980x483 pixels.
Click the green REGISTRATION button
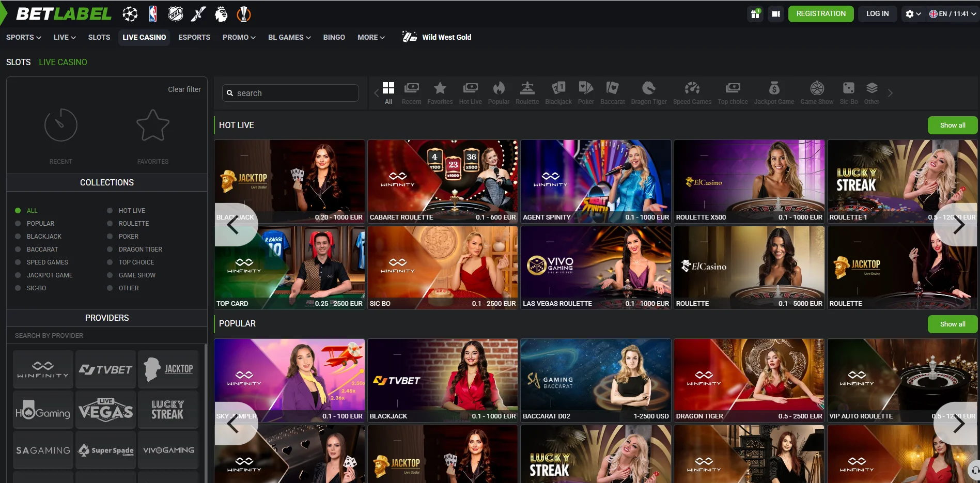point(821,14)
